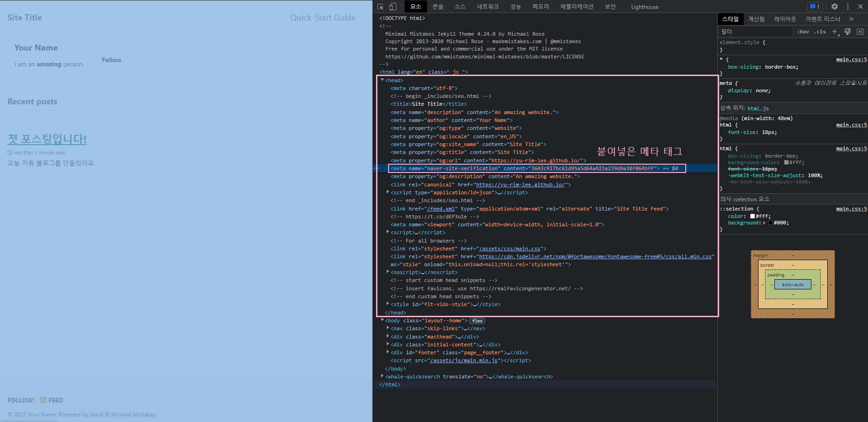Toggle the :hov element state panel
868x422 pixels.
(x=803, y=32)
